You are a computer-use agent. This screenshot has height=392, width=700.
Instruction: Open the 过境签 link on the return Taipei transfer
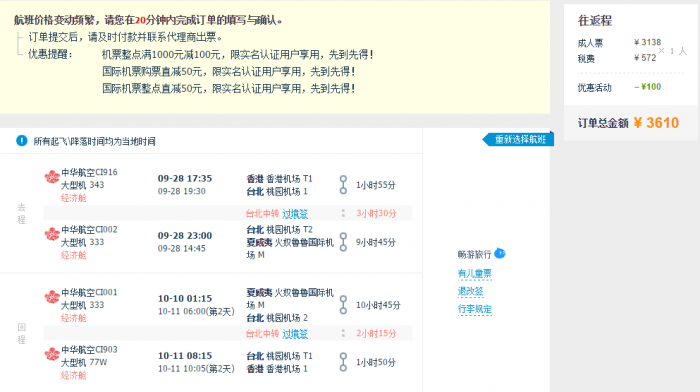[295, 334]
